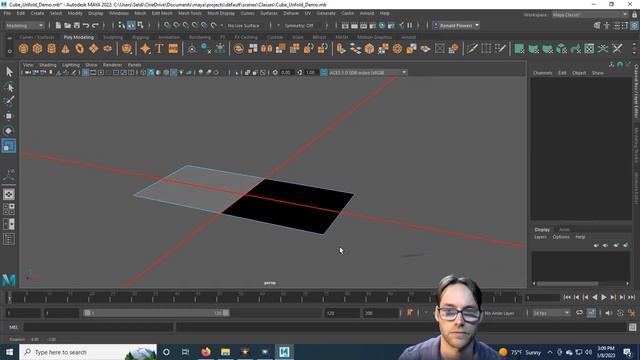This screenshot has height=360, width=640.
Task: Select the Select tool arrow
Action: pyautogui.click(x=9, y=72)
